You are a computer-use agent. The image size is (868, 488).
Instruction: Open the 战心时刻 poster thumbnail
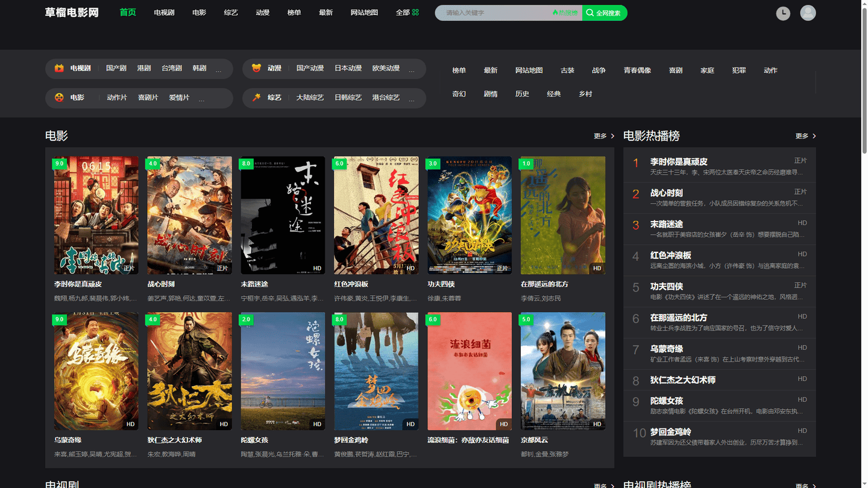(x=189, y=216)
